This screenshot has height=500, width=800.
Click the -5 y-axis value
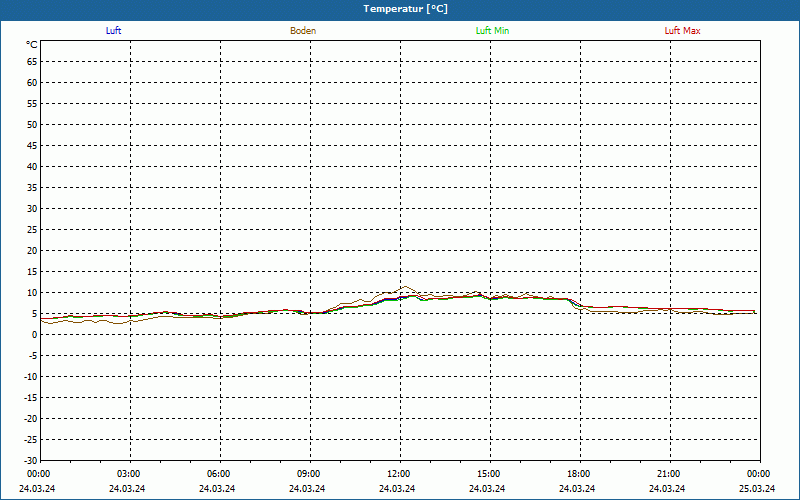33,356
